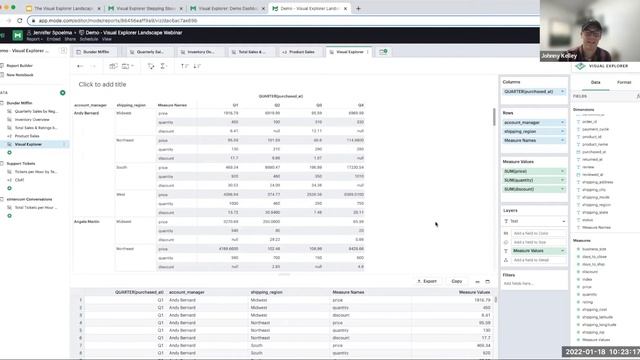Click the color layer icon
640x360 pixels.
point(506,233)
